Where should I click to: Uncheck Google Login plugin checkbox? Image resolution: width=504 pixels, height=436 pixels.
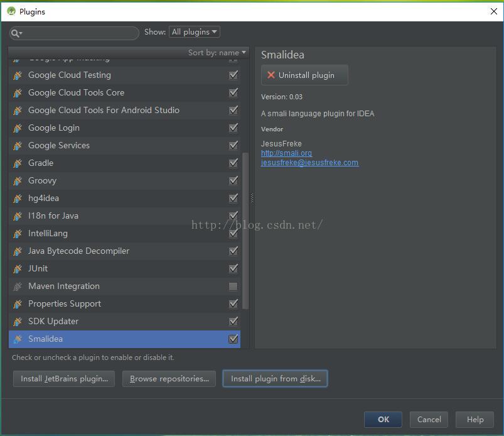click(x=233, y=128)
